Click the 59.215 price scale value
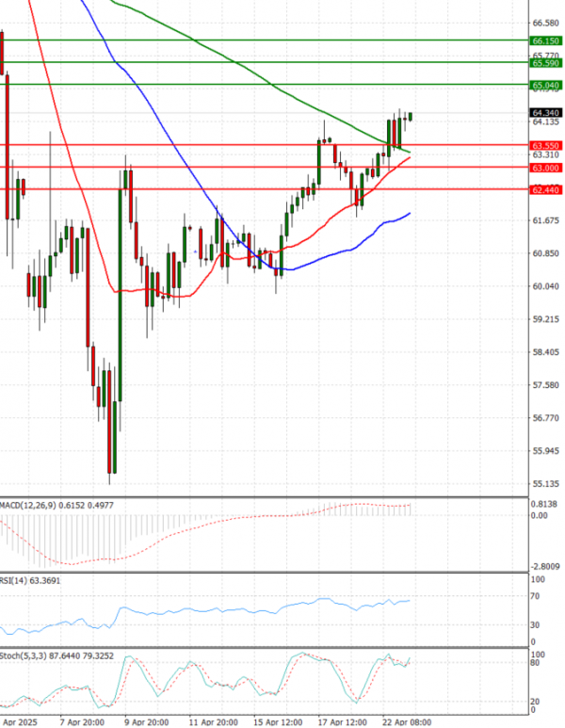The width and height of the screenshot is (565, 728). (x=545, y=319)
